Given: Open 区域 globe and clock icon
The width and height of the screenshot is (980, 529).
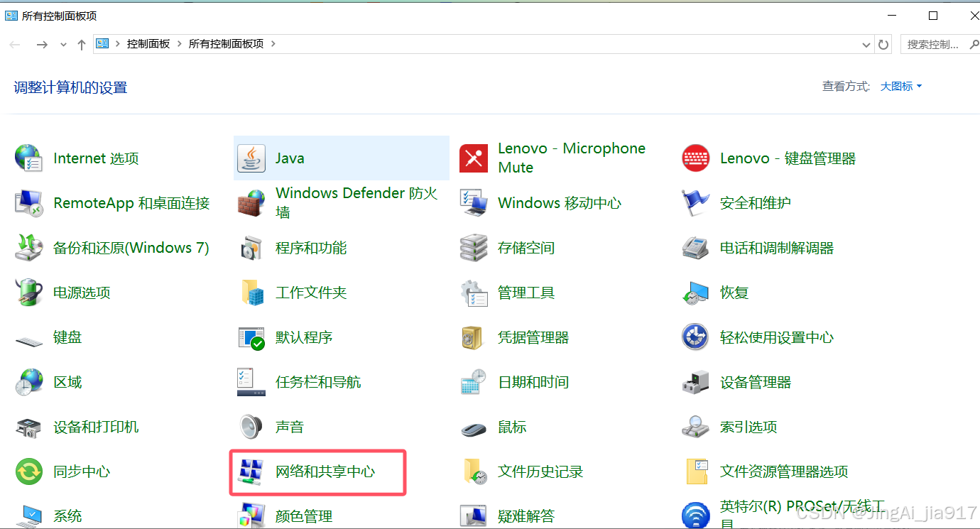Looking at the screenshot, I should pyautogui.click(x=29, y=382).
